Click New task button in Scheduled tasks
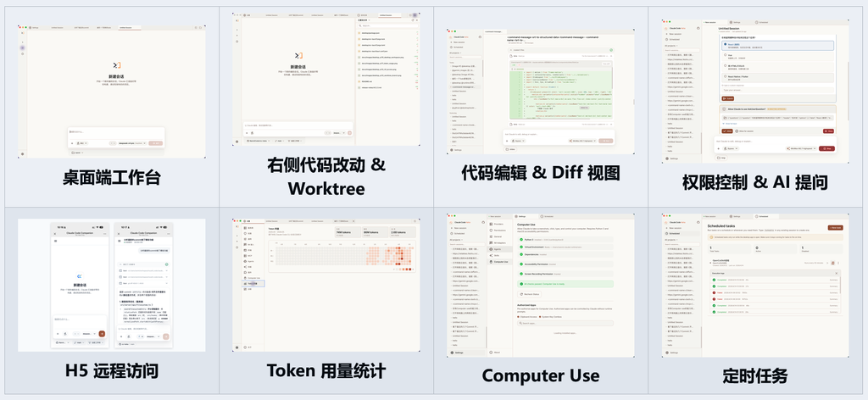The width and height of the screenshot is (868, 400). (835, 228)
